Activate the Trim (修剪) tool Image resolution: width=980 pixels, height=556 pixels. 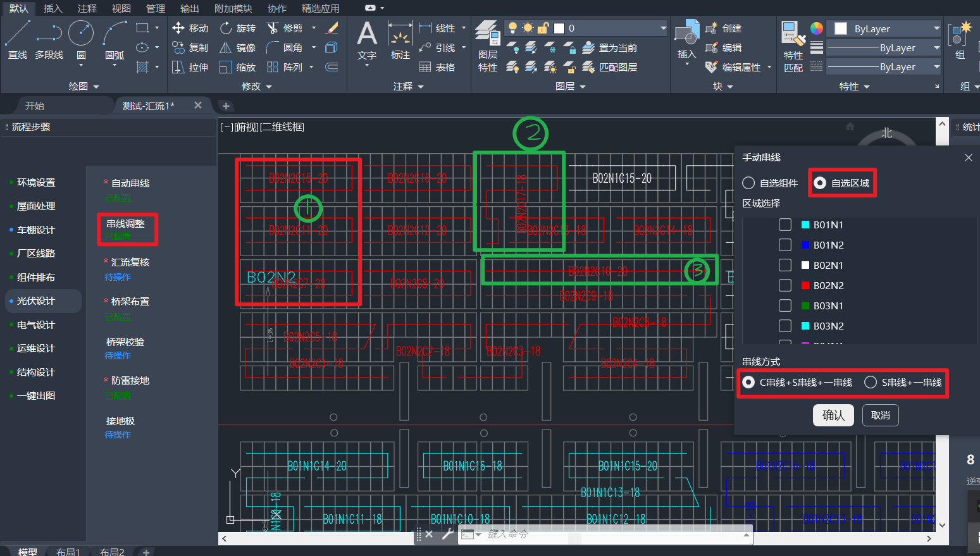point(273,28)
